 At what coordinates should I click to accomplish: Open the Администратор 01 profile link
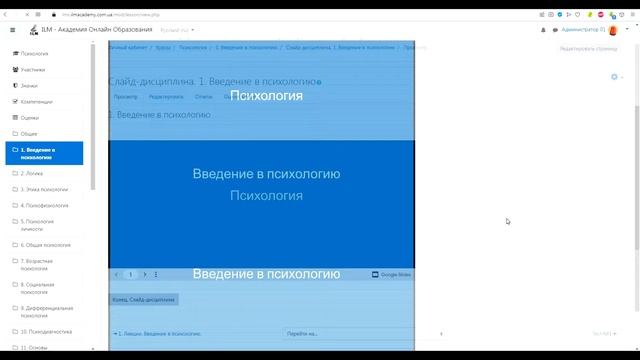coord(583,30)
